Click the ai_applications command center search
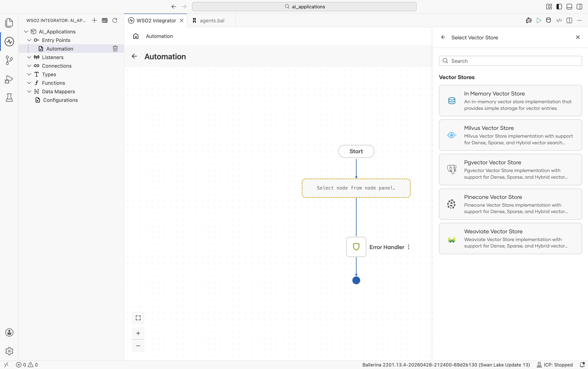This screenshot has width=588, height=369. pos(304,7)
